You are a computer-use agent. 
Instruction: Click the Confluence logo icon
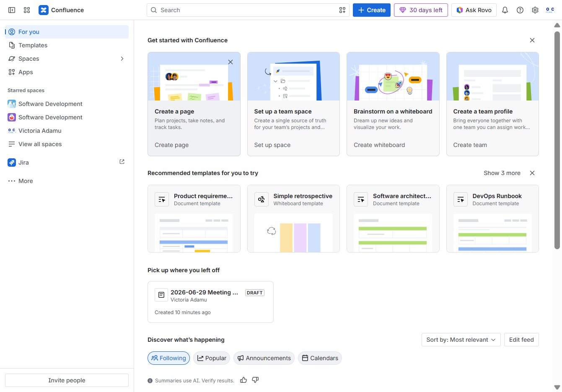pyautogui.click(x=44, y=10)
